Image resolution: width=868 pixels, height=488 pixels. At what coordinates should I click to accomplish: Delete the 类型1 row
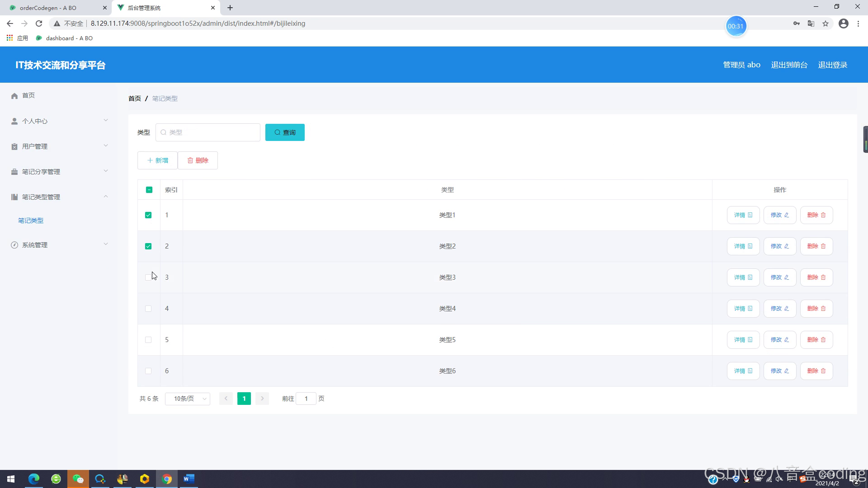816,215
